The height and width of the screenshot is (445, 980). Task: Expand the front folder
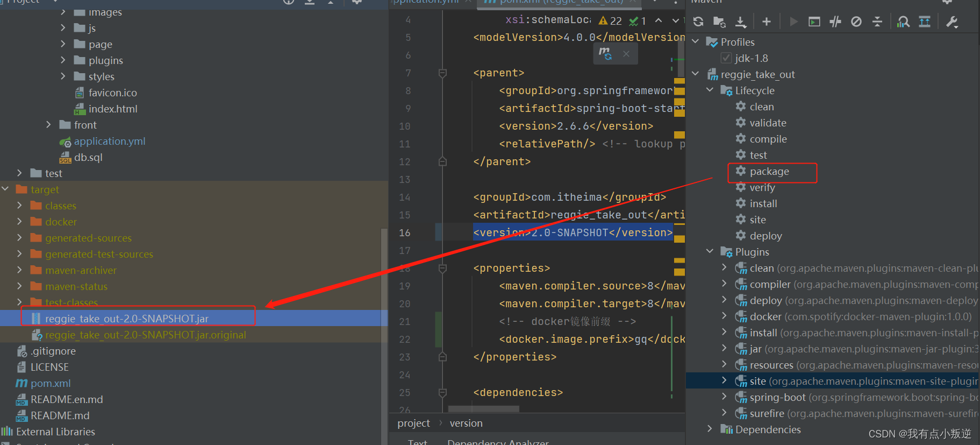[48, 125]
